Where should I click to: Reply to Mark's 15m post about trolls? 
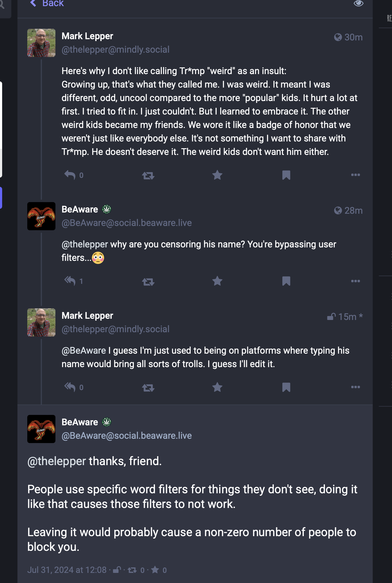[x=70, y=387]
